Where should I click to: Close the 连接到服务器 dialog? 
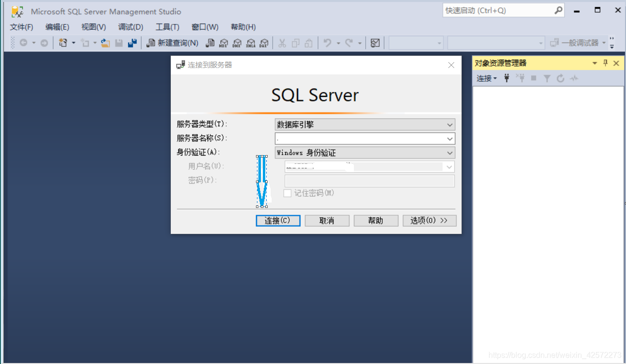(451, 65)
